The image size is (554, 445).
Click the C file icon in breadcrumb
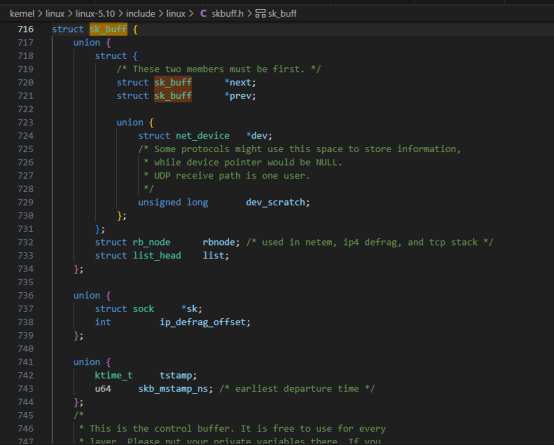point(204,14)
